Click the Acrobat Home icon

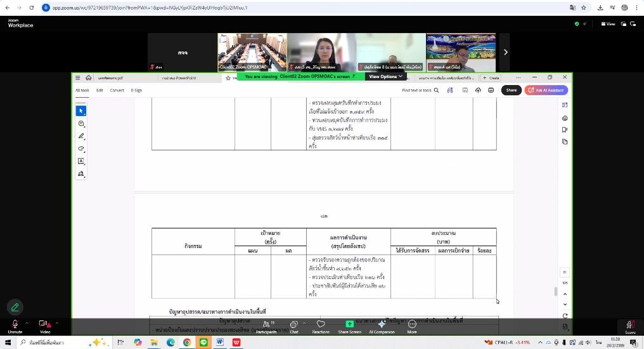point(88,77)
